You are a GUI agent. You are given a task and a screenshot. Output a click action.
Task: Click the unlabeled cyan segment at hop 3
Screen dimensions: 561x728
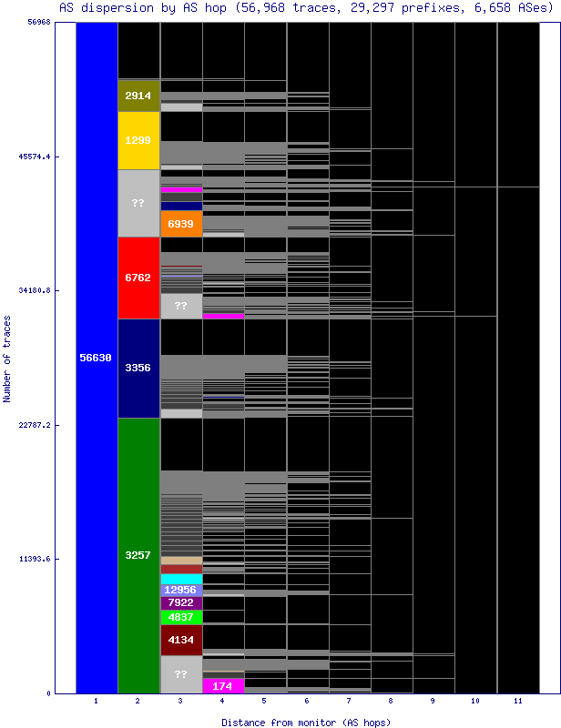pyautogui.click(x=181, y=579)
